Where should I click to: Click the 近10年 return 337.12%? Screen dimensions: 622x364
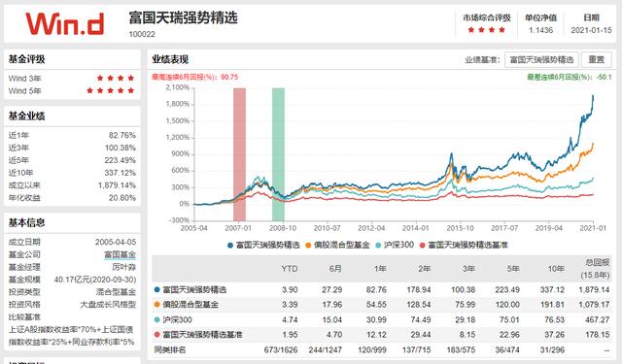click(x=121, y=173)
